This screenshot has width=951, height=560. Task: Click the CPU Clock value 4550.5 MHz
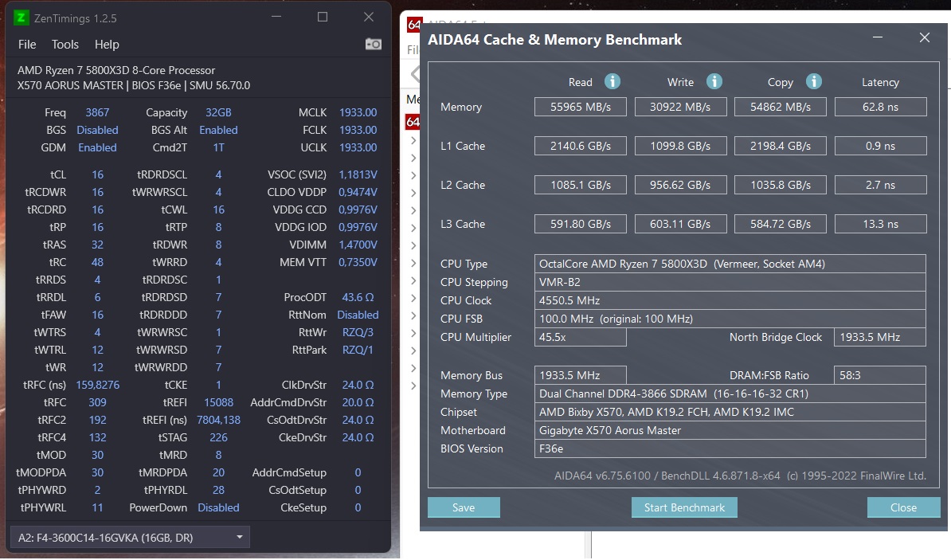pos(730,300)
